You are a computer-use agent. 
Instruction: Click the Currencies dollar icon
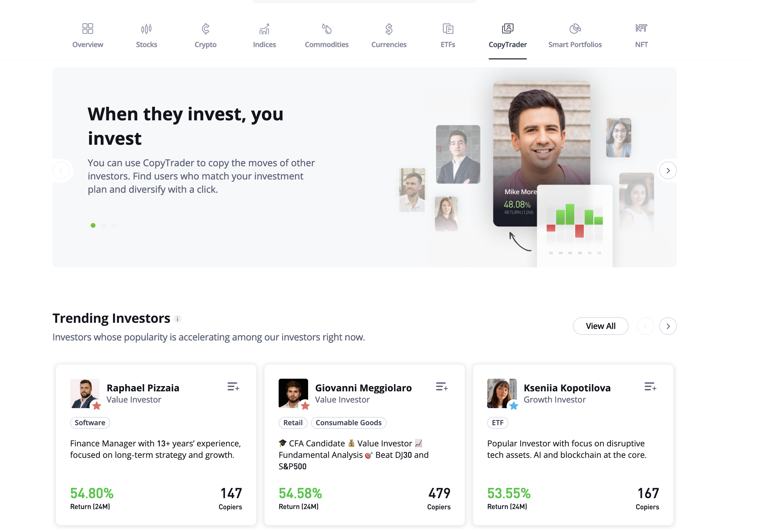click(x=389, y=29)
